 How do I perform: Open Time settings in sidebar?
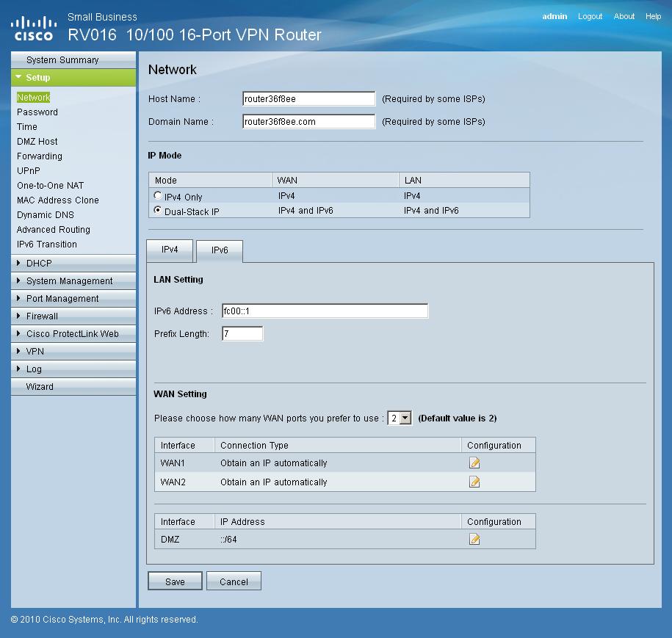coord(27,127)
